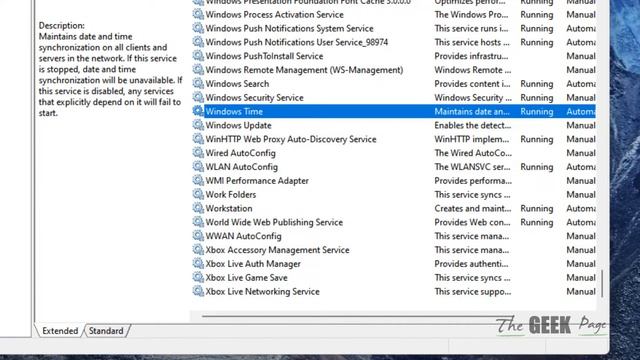Viewport: 640px width, 360px height.
Task: Click 'Enables the detect...' description for Windows Update
Action: [x=472, y=125]
